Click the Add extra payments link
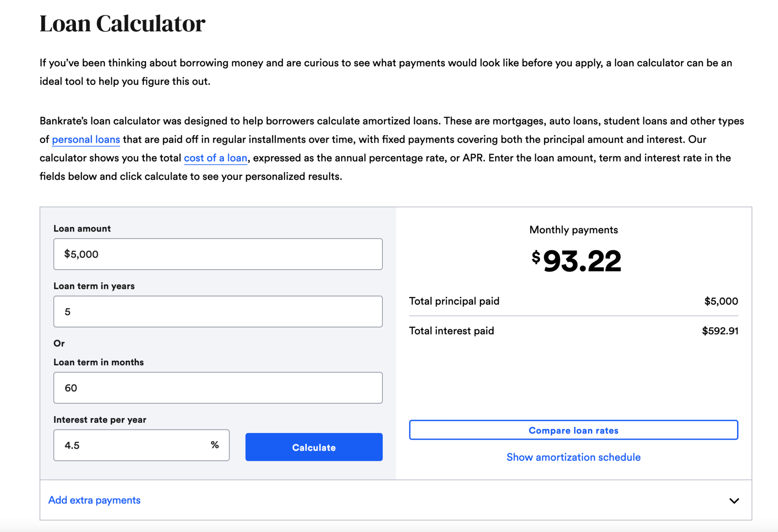 (x=94, y=500)
